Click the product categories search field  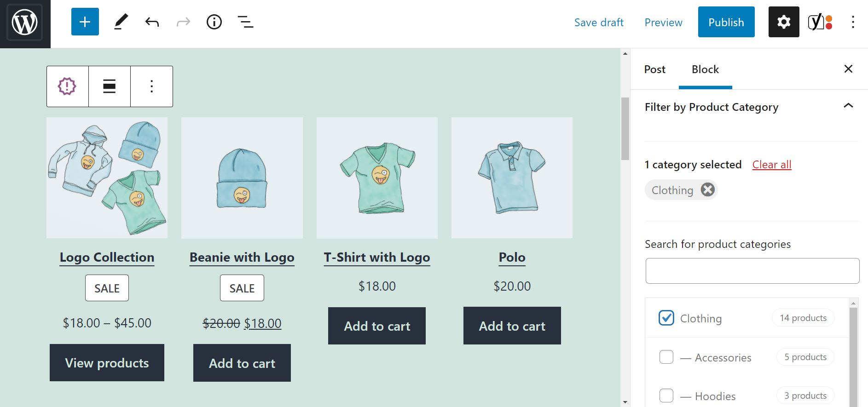pos(752,270)
